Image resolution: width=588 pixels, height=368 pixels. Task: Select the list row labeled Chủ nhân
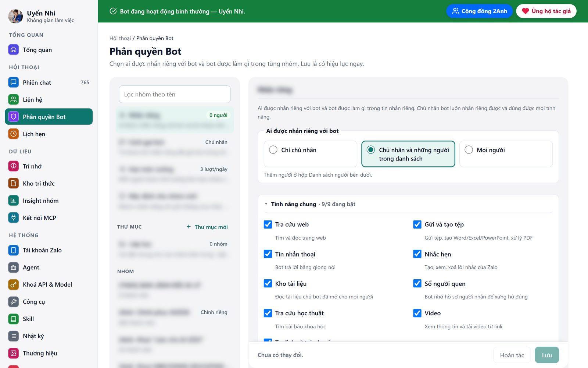coord(175,147)
